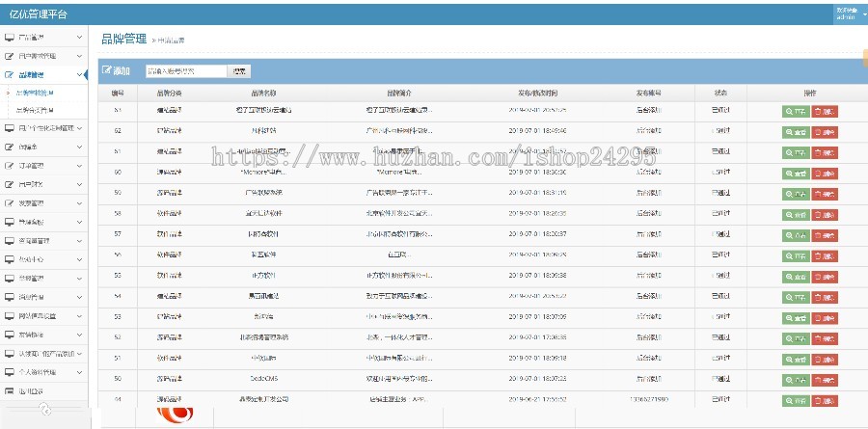View the brand row numbered 58
This screenshot has width=868, height=429.
coord(796,215)
